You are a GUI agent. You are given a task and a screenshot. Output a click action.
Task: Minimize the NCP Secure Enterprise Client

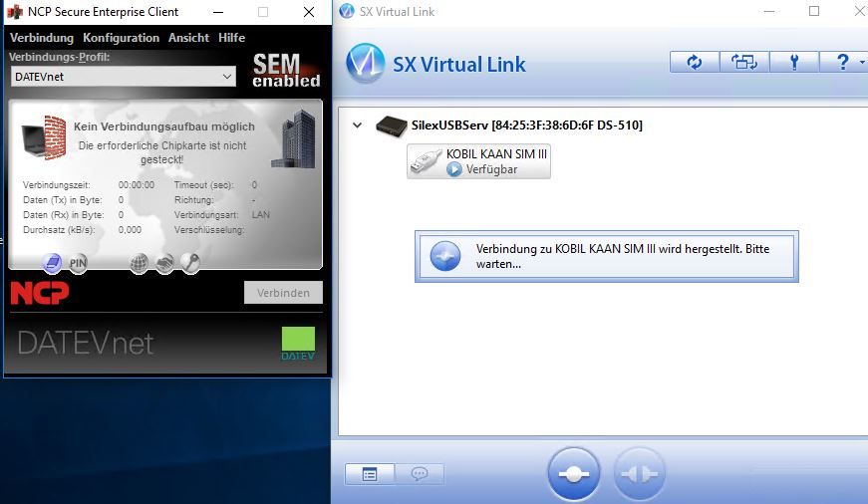(218, 12)
